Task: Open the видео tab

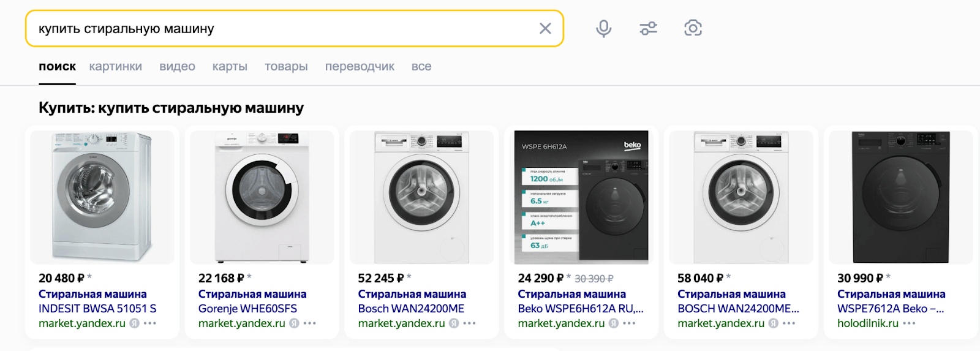Action: (177, 67)
